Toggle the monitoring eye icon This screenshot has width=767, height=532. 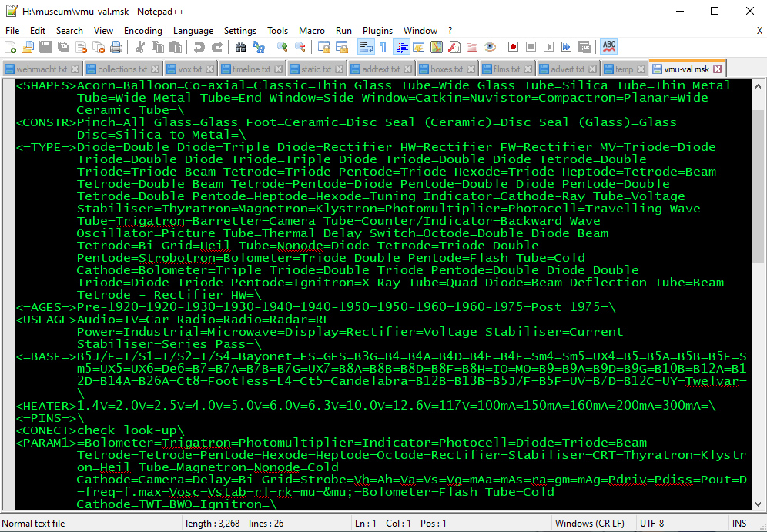pyautogui.click(x=489, y=47)
